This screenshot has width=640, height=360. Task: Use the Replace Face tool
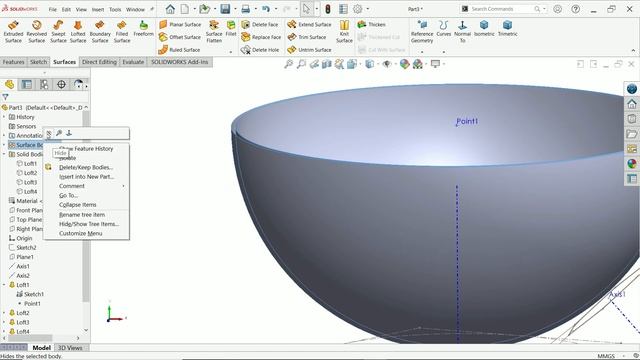pos(261,37)
